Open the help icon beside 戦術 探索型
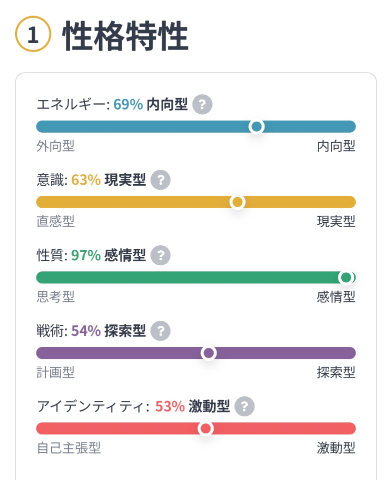 point(160,331)
